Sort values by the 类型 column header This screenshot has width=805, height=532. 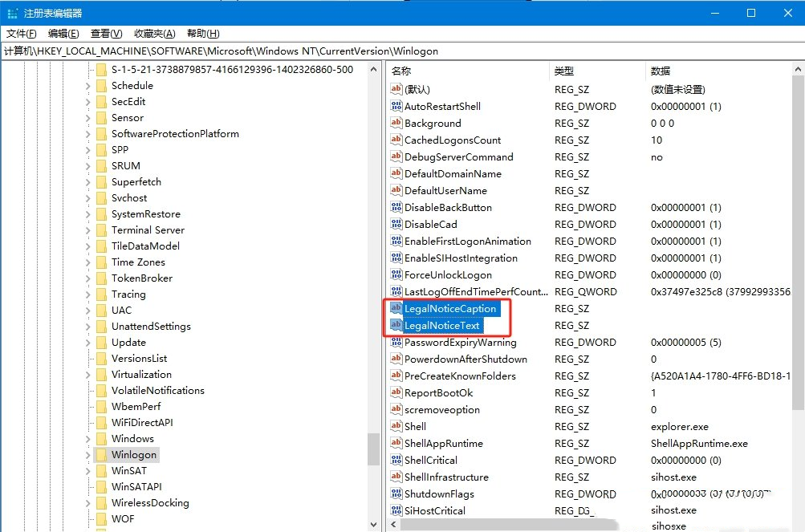click(564, 71)
